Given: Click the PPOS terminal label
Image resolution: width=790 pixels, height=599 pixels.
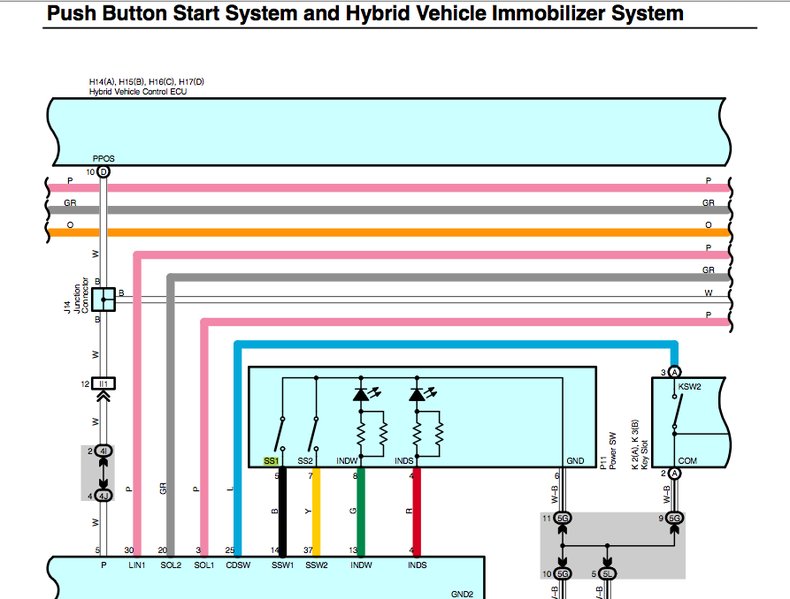Looking at the screenshot, I should [103, 159].
